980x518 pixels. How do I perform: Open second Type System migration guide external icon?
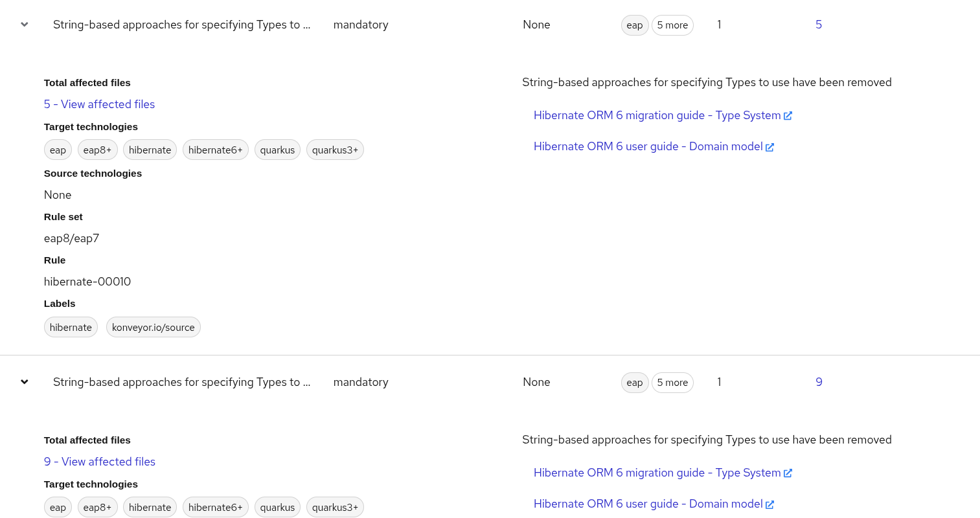(788, 473)
